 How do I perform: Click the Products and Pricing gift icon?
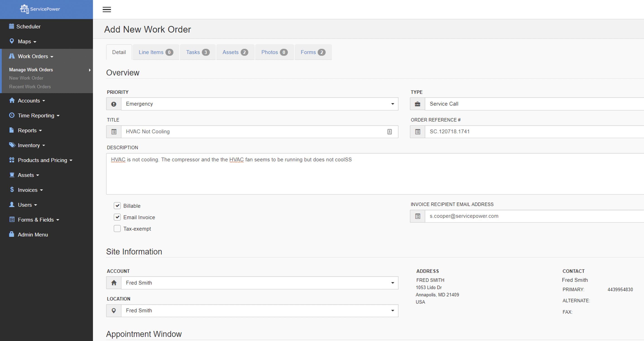[12, 160]
